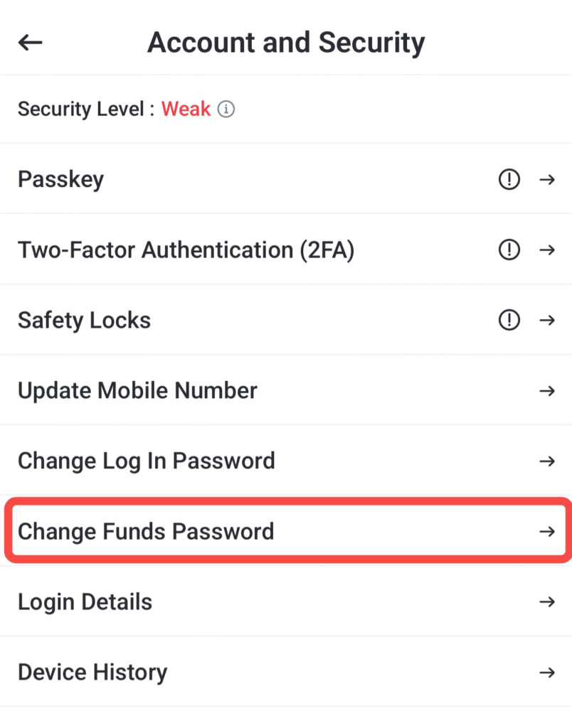Click the Change Log In Password arrow
This screenshot has height=728, width=572.
pos(546,461)
